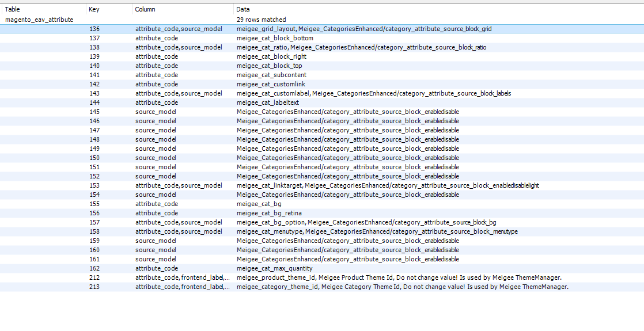Viewport: 644px width, 331px height.
Task: Select the meigee_cat_customlabel data cell
Action: [x=374, y=93]
